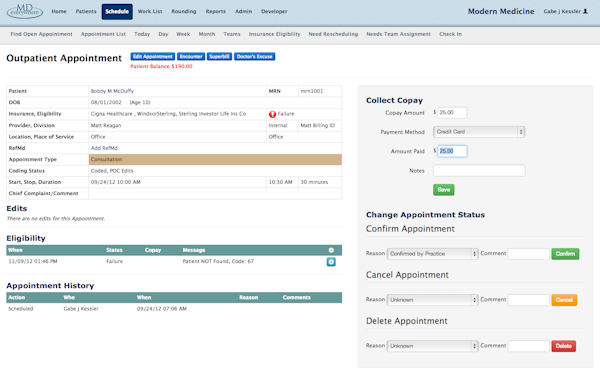This screenshot has width=600, height=373.
Task: Show Today's schedule
Action: tap(142, 34)
